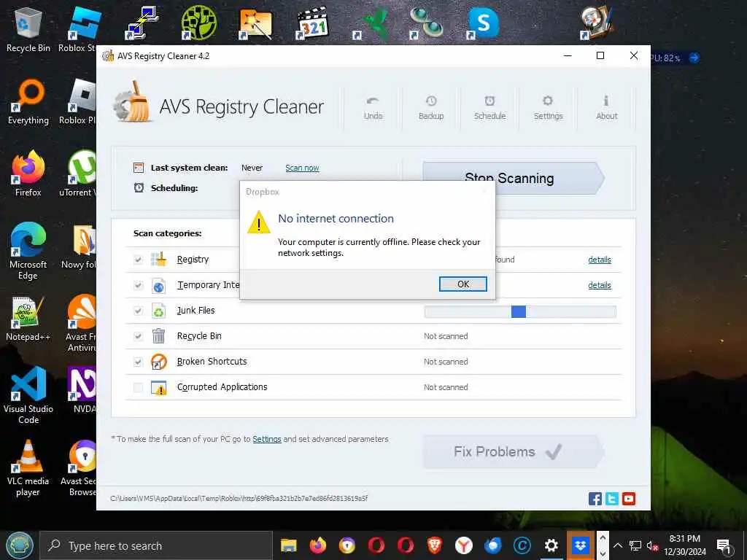Select the Notepad++ desktop shortcut
This screenshot has height=560, width=747.
(x=28, y=319)
